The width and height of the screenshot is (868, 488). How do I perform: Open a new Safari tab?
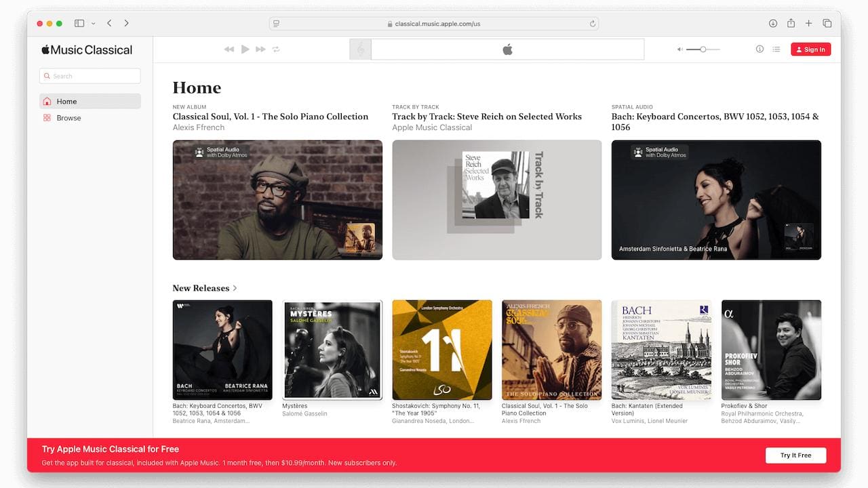808,23
